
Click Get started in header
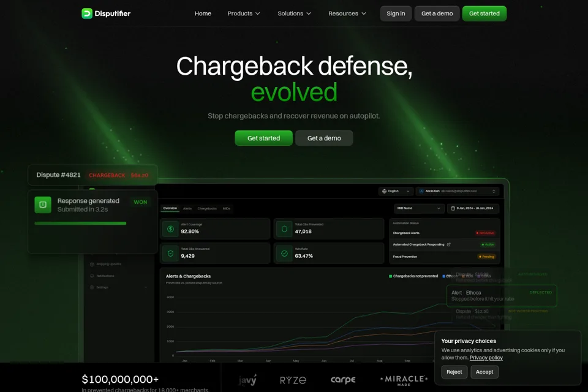484,13
